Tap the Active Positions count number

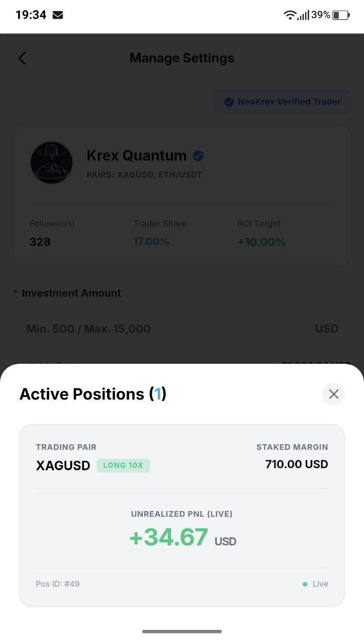[x=158, y=394]
